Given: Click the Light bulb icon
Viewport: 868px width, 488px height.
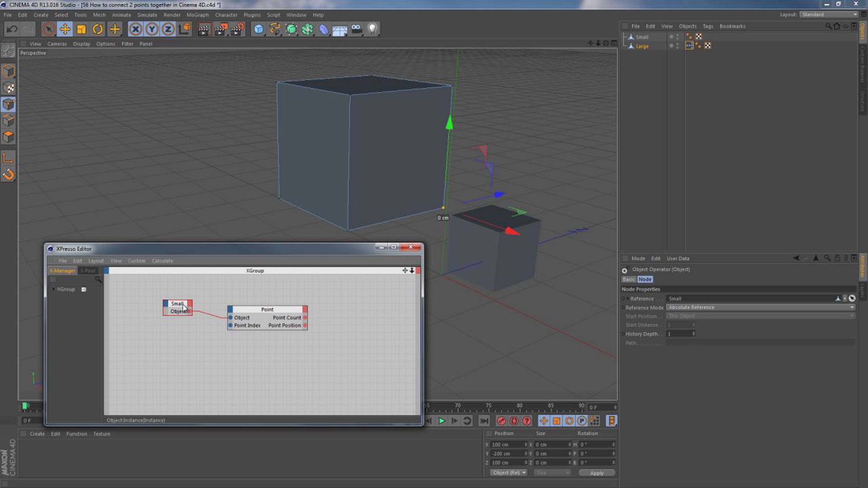Looking at the screenshot, I should [373, 29].
